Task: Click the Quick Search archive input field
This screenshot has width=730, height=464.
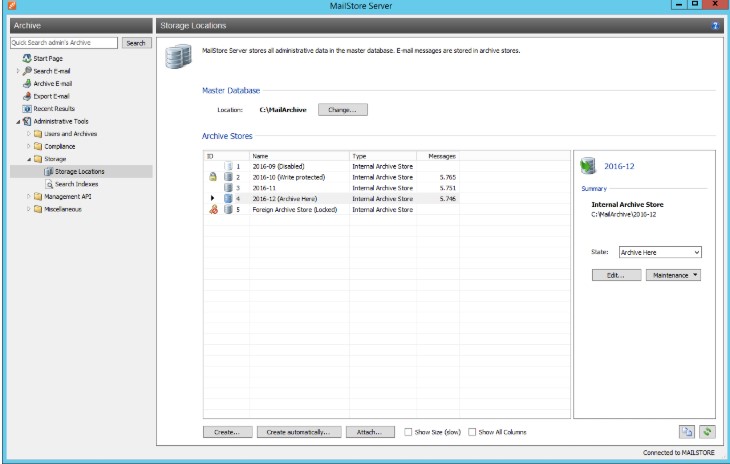Action: (x=64, y=43)
